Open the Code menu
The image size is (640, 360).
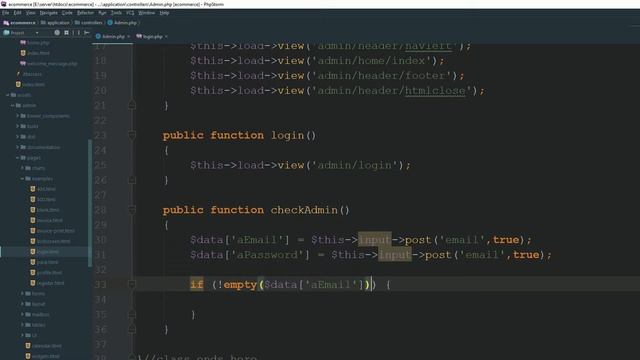coord(67,13)
